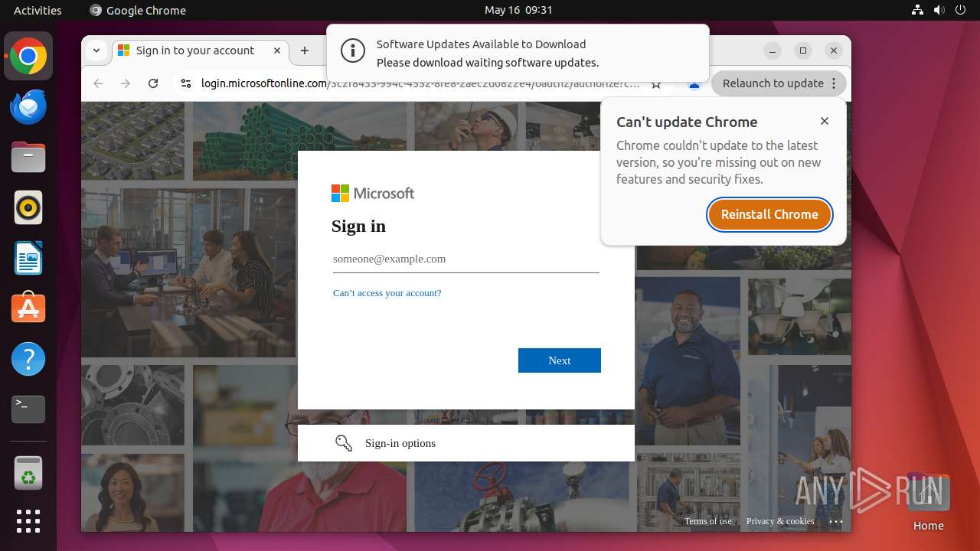The height and width of the screenshot is (551, 980).
Task: Open the Activities overview
Action: 38,10
